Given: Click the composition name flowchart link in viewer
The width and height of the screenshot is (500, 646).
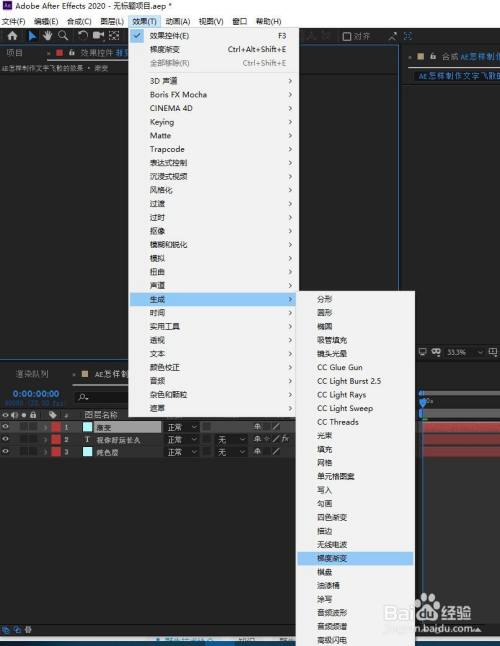Looking at the screenshot, I should pos(459,76).
